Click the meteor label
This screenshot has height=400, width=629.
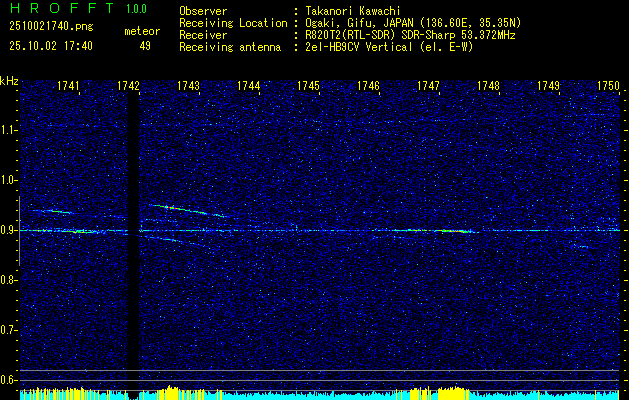coord(142,31)
